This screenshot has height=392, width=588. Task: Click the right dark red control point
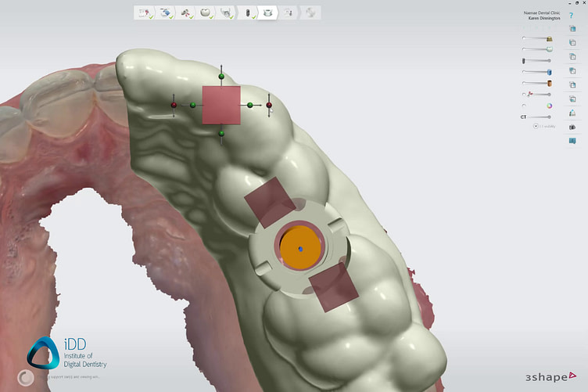[269, 105]
